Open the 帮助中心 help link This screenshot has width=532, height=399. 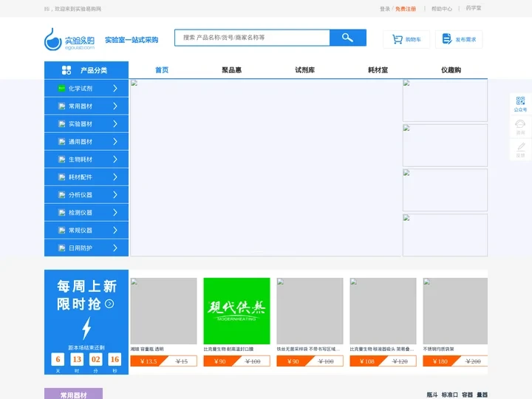[442, 9]
